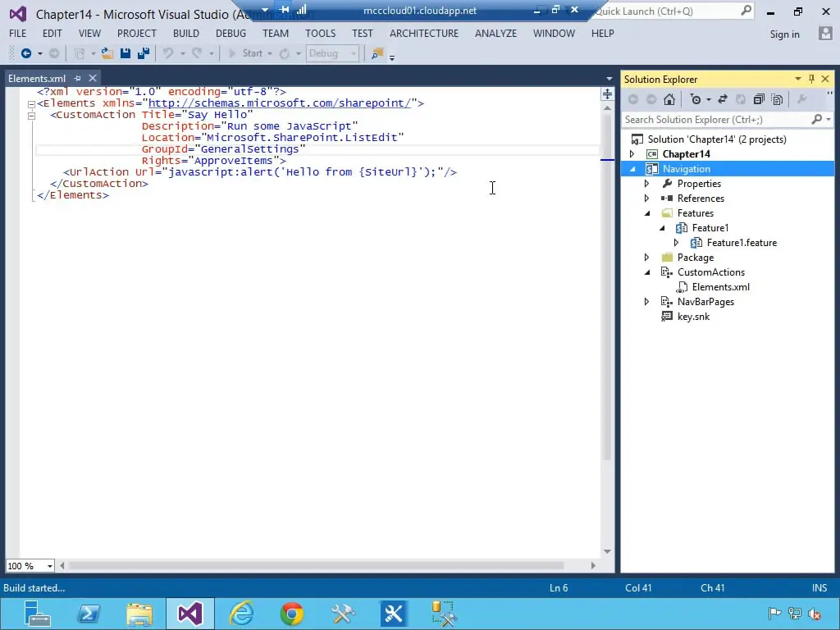Close the Elements.xml tab
Image resolution: width=840 pixels, height=630 pixels.
point(92,78)
